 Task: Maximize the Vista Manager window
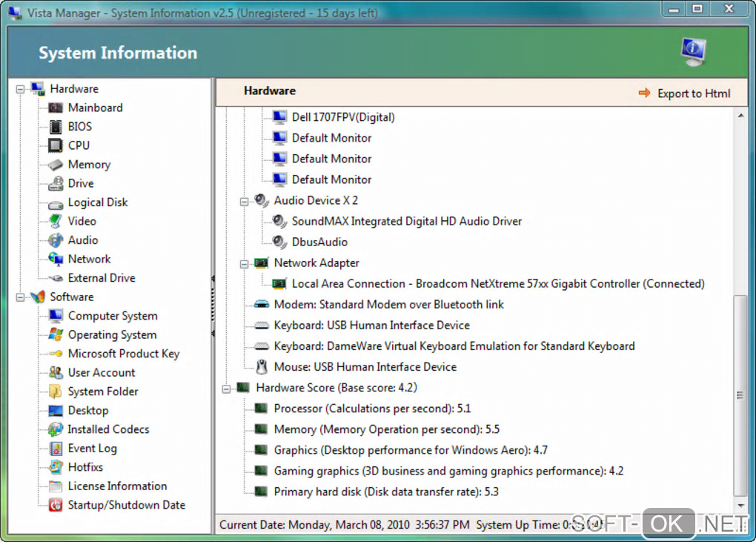[x=697, y=8]
